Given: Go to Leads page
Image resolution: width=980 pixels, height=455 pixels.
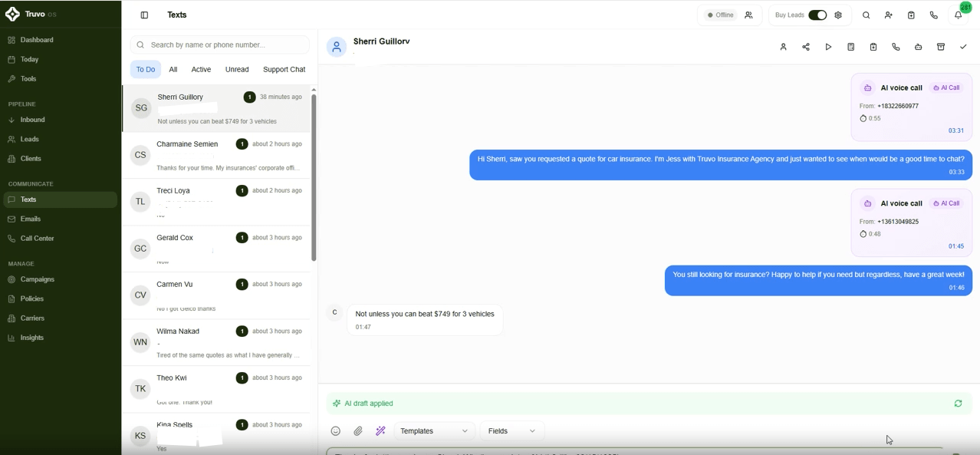Looking at the screenshot, I should pos(60,139).
